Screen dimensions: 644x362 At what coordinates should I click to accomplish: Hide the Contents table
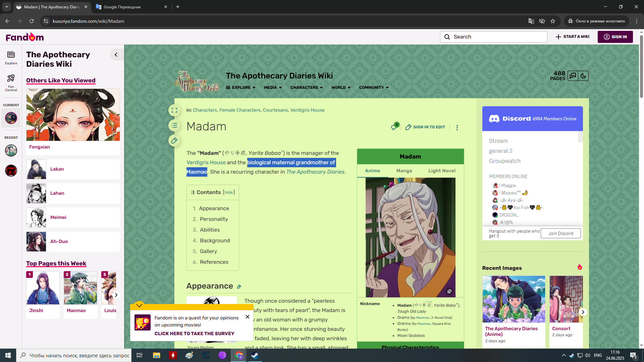(x=229, y=192)
